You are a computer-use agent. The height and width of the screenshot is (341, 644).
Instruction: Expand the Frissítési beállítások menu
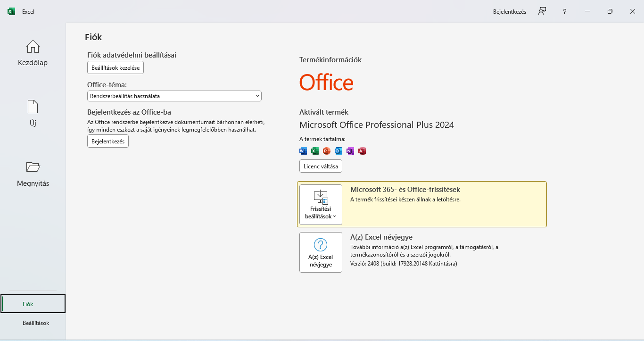pyautogui.click(x=321, y=205)
